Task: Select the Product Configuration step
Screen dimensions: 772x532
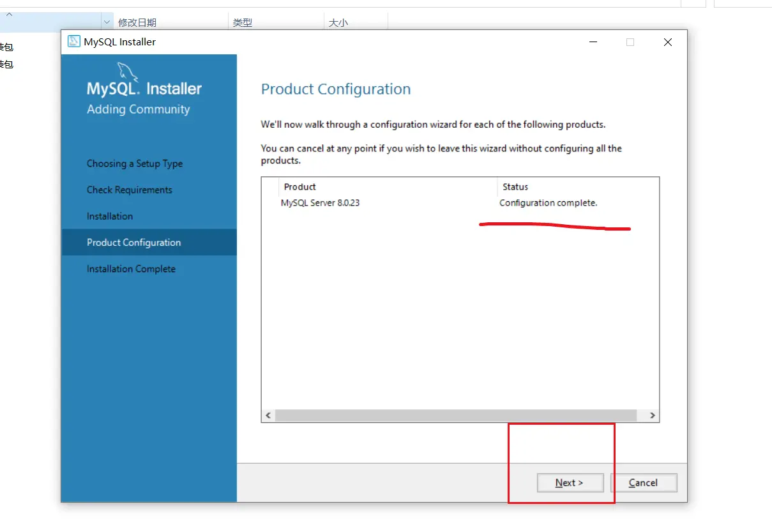Action: click(149, 243)
